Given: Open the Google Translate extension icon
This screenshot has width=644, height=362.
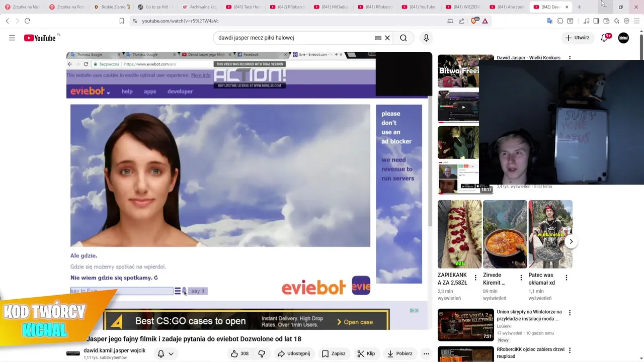Looking at the screenshot, I should coord(550,21).
